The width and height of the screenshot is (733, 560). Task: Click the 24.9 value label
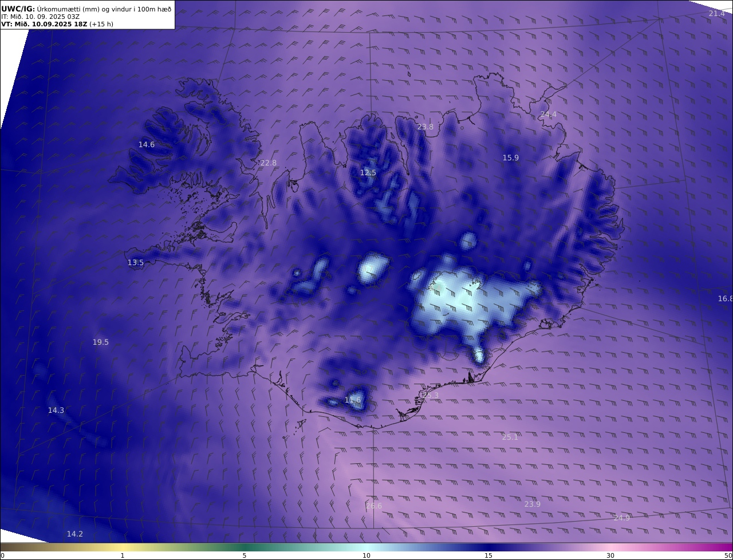[621, 518]
